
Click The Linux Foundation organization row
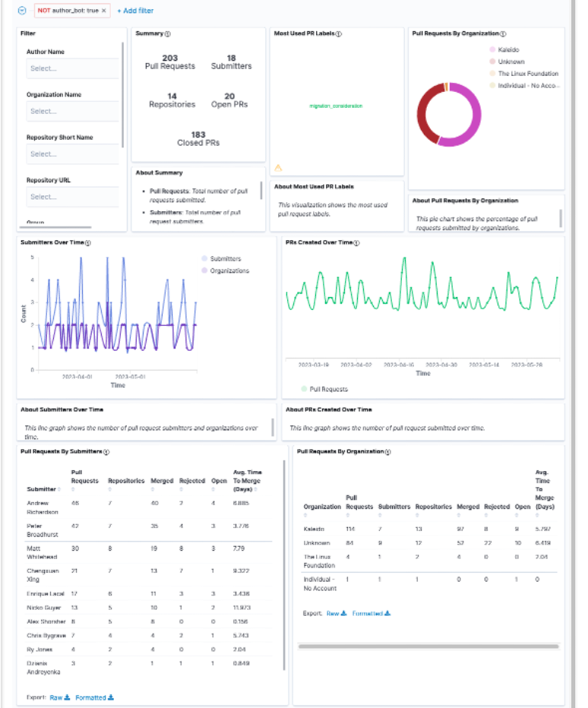click(429, 561)
